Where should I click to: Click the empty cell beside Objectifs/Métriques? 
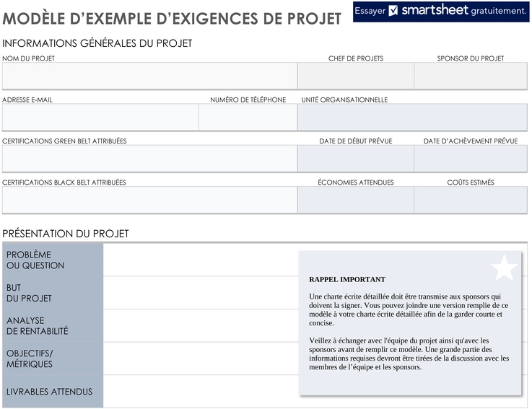(x=201, y=359)
